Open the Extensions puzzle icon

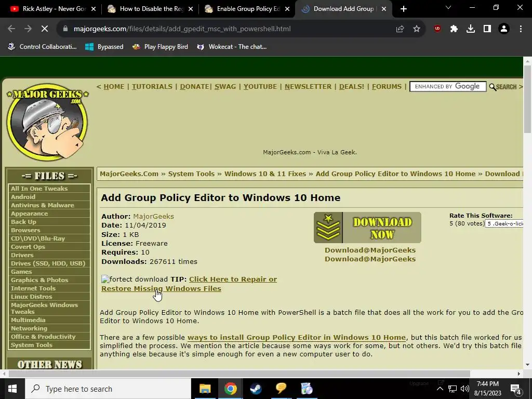pos(454,29)
